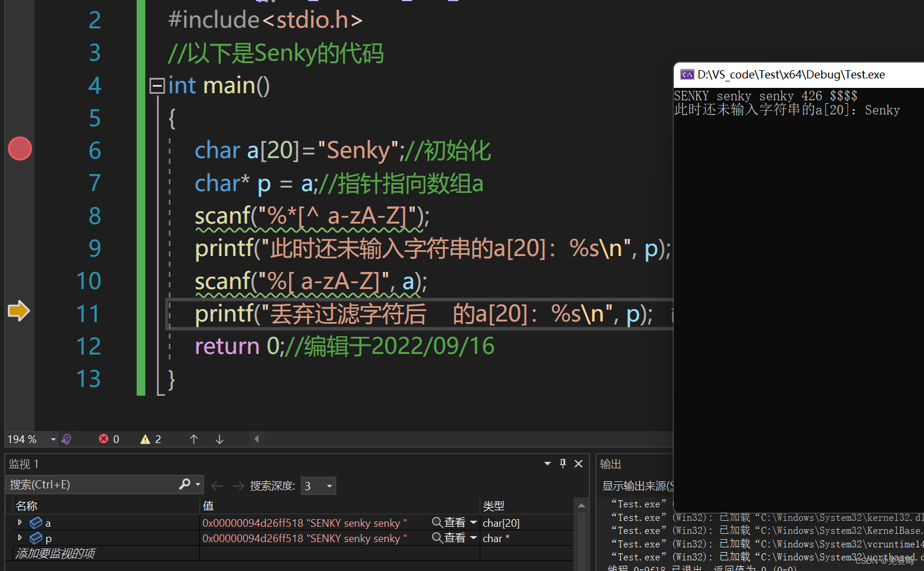Open the Watch 1 window options dropdown
The width and height of the screenshot is (924, 571).
pyautogui.click(x=547, y=464)
